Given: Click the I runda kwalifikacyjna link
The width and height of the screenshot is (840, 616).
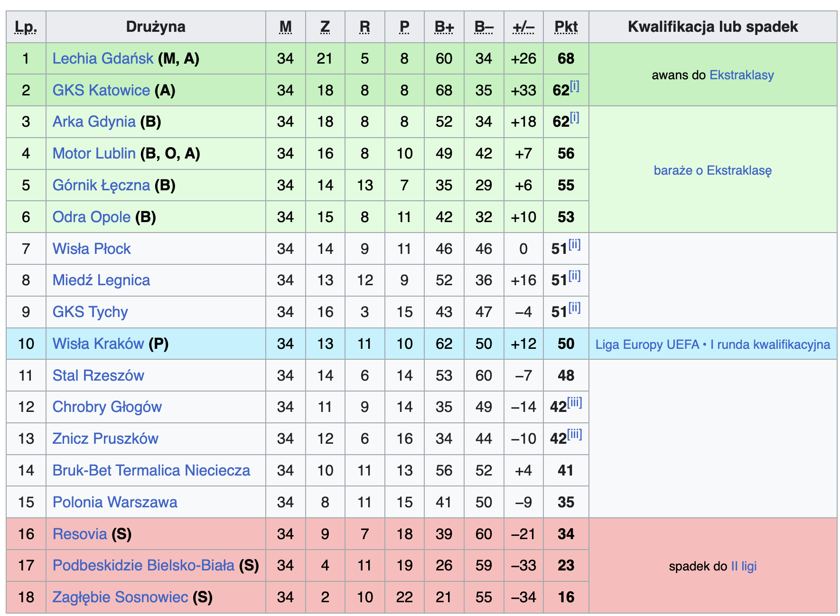Looking at the screenshot, I should pos(770,345).
